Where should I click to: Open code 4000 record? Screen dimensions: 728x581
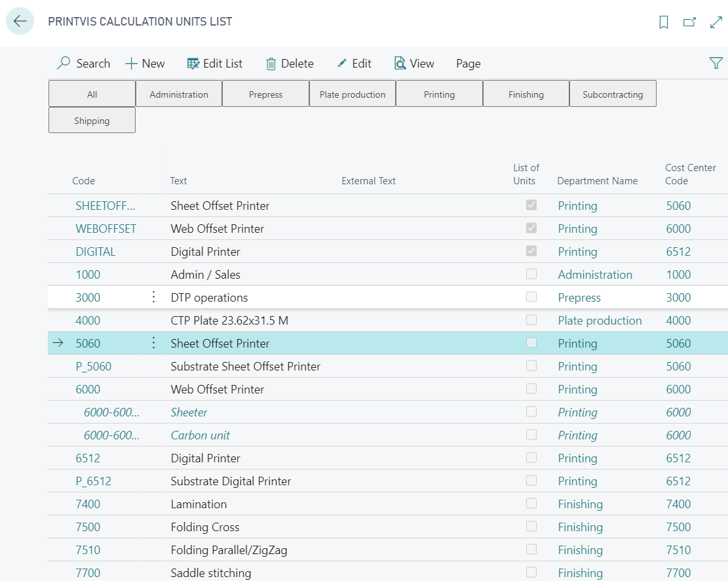coord(88,320)
